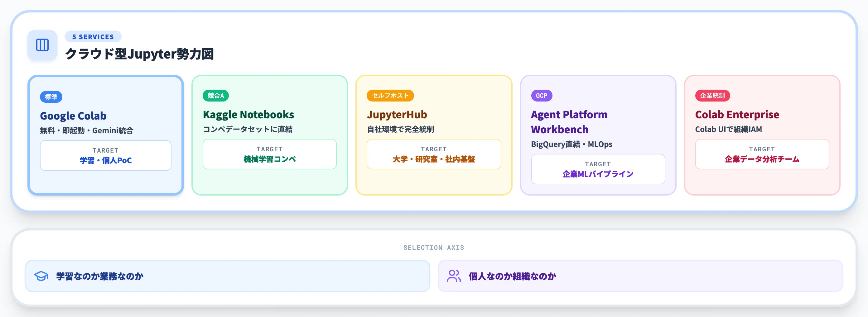Click the クラウド型Jupyter勢力図 heading
The height and width of the screenshot is (317, 868).
tap(139, 54)
